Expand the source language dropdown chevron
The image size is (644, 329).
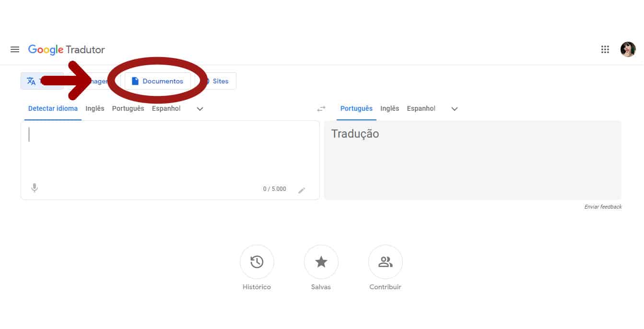pyautogui.click(x=199, y=109)
